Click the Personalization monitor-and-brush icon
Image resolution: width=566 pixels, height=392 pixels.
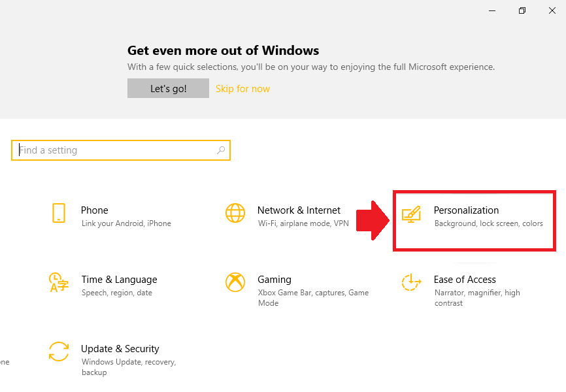(412, 214)
